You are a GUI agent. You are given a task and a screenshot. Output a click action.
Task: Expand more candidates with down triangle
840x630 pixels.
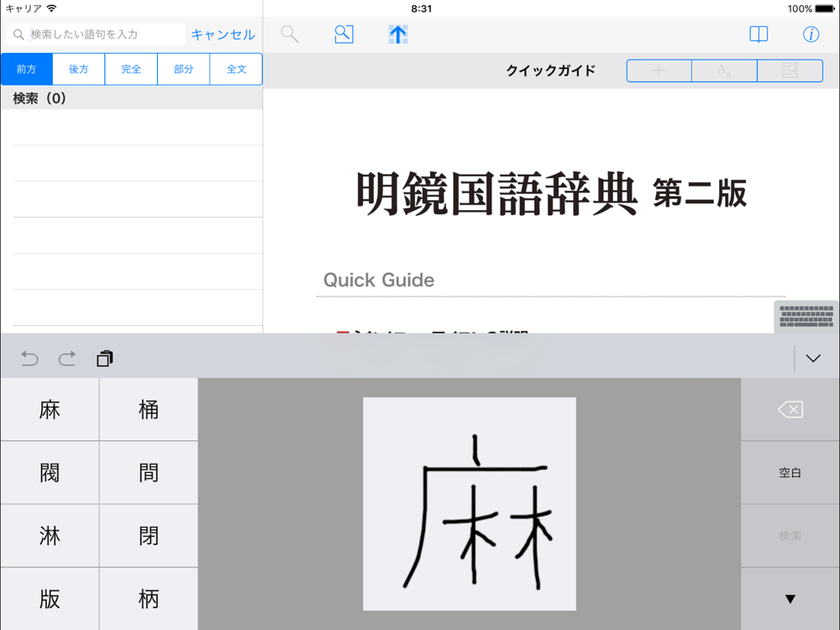pyautogui.click(x=790, y=599)
